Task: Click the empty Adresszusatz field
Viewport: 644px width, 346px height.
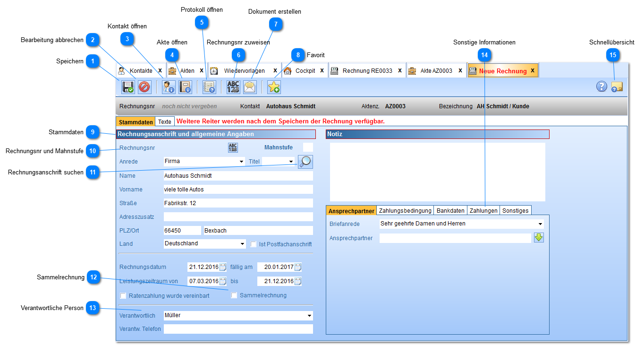Action: pyautogui.click(x=238, y=217)
